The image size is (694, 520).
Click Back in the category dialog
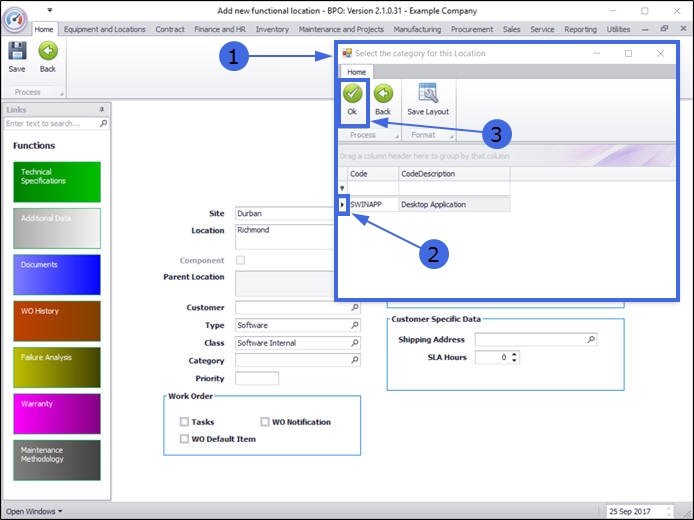[383, 100]
